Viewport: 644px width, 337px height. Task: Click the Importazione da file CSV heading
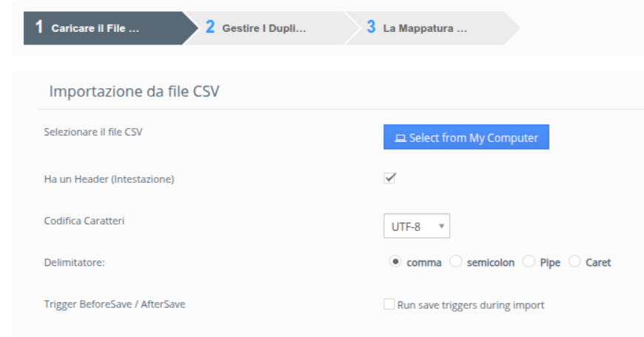point(135,92)
